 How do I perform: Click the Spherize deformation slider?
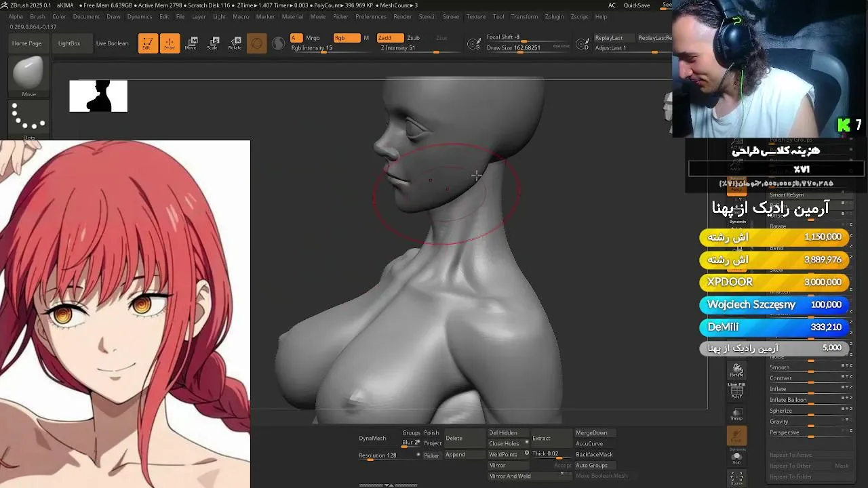tap(810, 411)
